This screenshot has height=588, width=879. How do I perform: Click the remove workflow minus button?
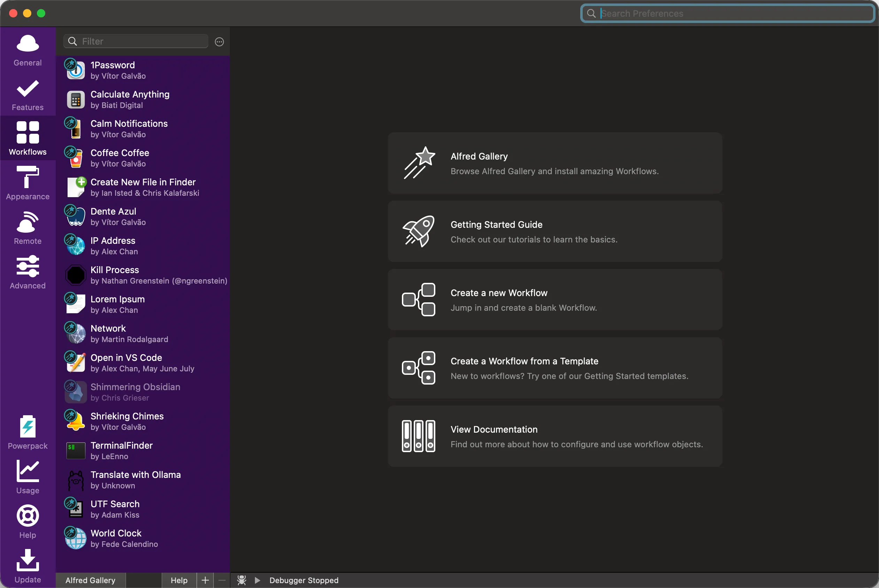(x=222, y=580)
